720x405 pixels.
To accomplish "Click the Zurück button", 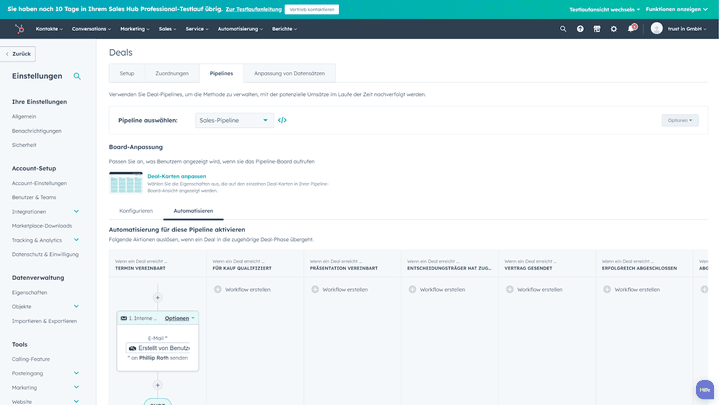I will (18, 54).
